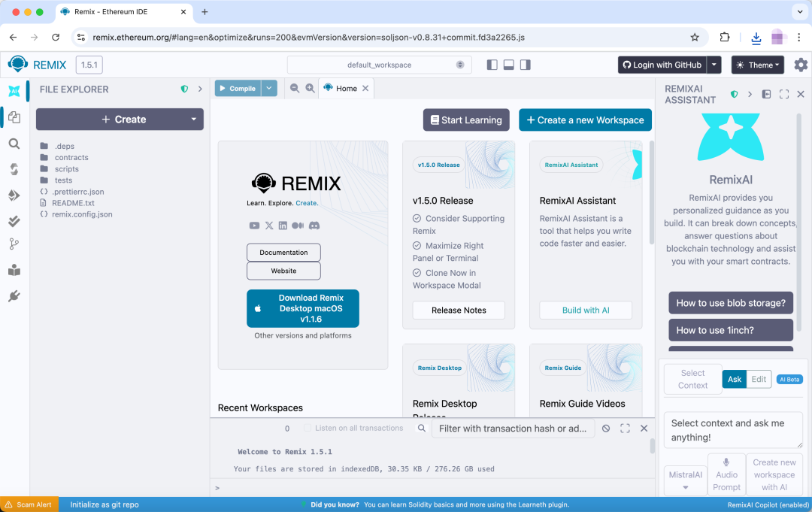This screenshot has height=512, width=812.
Task: Click the terminal search magnifier icon
Action: 422,428
